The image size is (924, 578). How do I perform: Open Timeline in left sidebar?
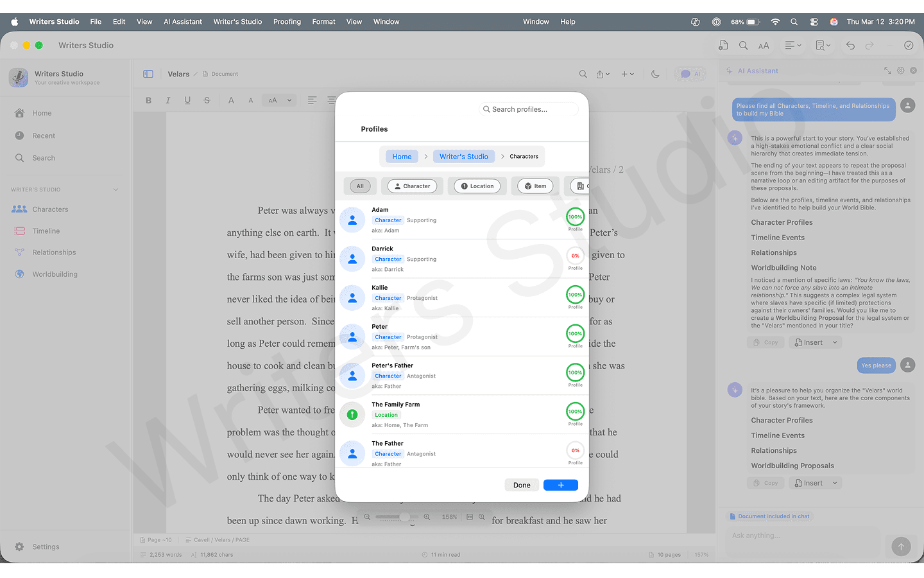[46, 231]
